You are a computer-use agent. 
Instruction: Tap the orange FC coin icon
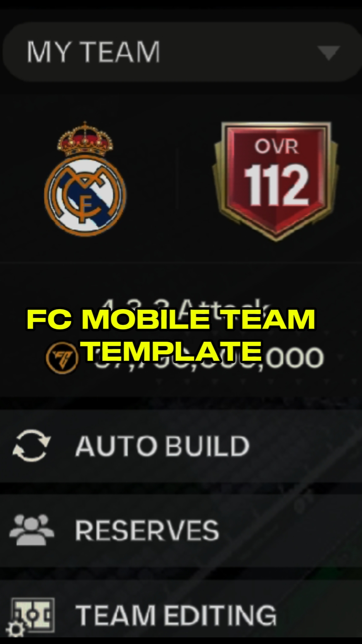coord(62,358)
